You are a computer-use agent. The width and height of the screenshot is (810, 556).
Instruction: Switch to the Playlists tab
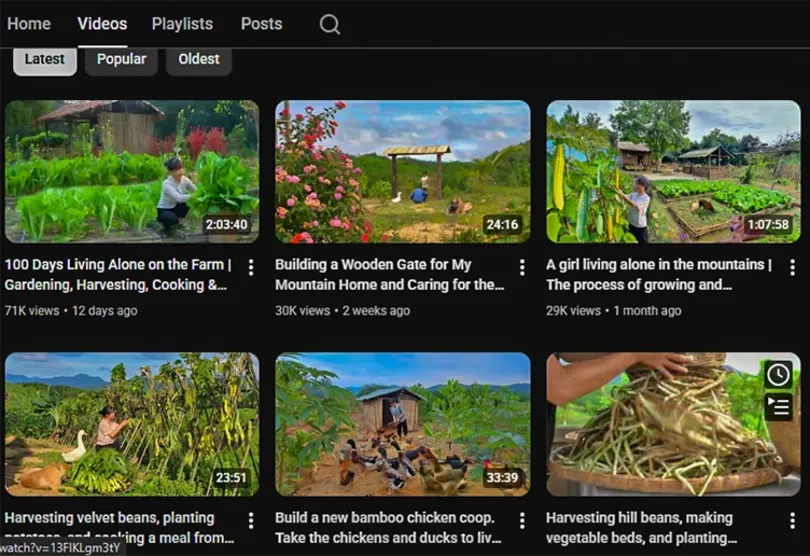[182, 24]
